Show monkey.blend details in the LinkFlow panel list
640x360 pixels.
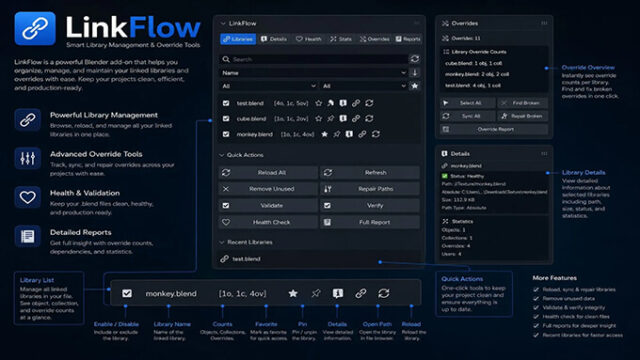(349, 134)
